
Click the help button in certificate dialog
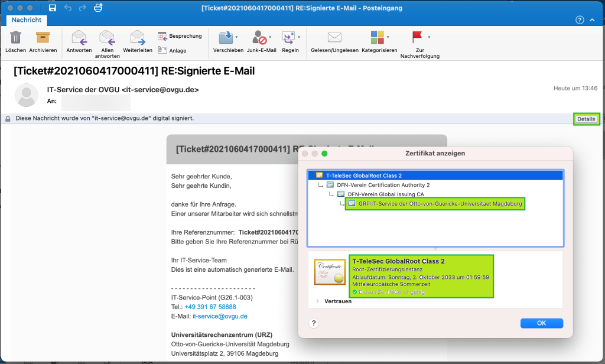(314, 323)
